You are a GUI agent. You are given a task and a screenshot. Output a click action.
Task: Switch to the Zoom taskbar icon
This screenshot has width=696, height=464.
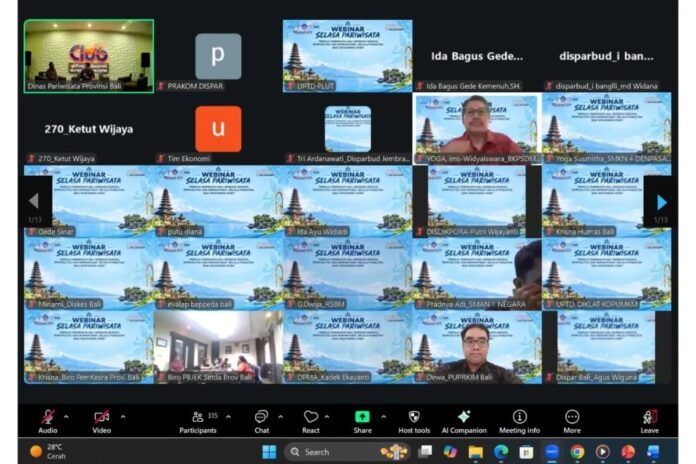[552, 452]
